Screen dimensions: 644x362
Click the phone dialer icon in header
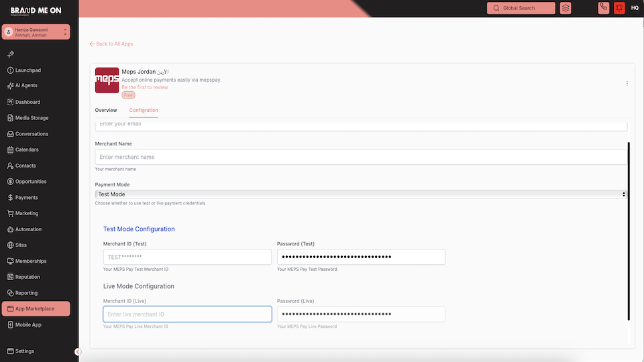point(604,8)
